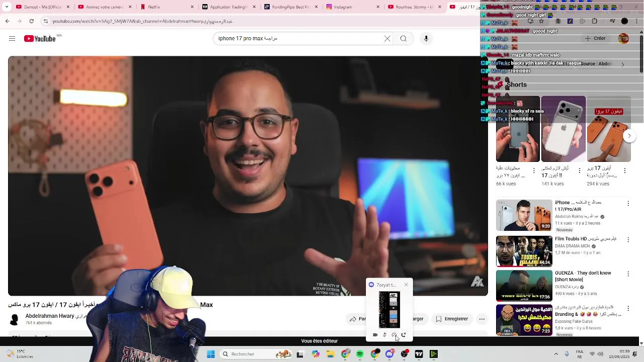This screenshot has height=362, width=644.
Task: Open options for the 294 k vues Short
Action: 625,171
